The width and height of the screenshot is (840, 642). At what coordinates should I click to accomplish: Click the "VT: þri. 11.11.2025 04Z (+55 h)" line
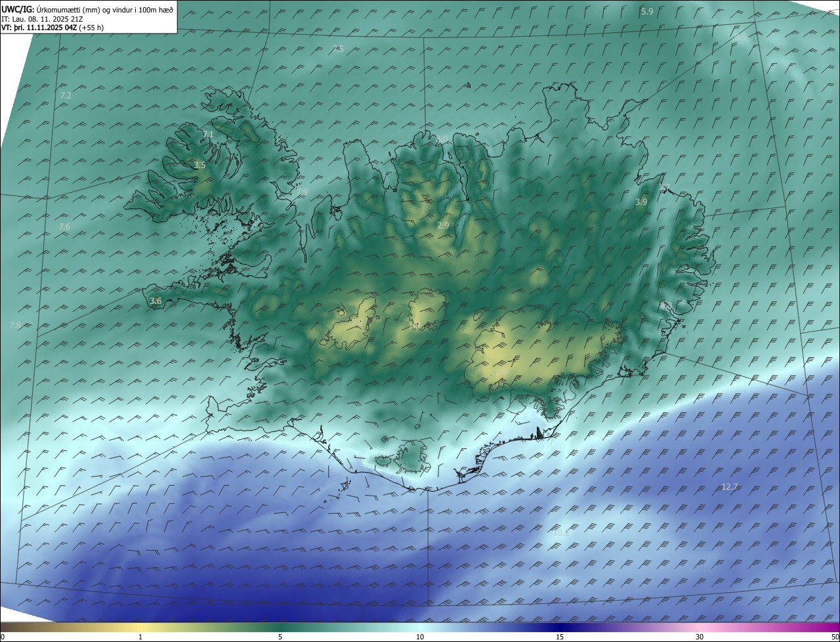tap(52, 28)
